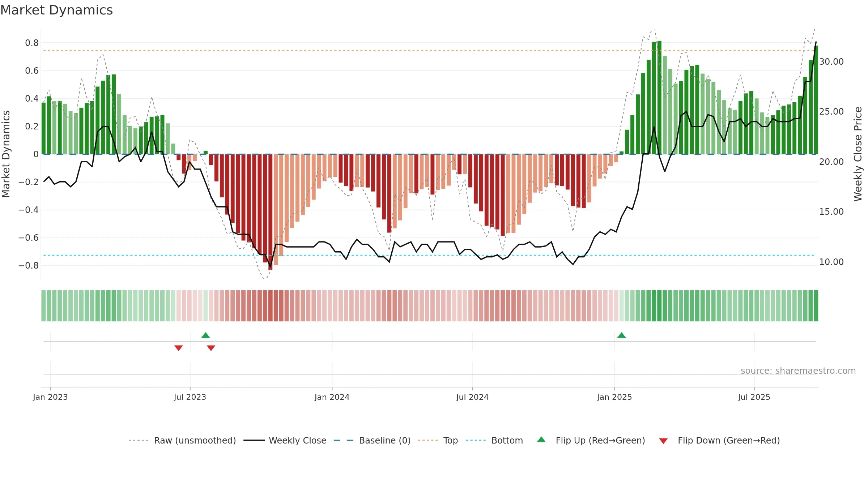The width and height of the screenshot is (868, 488).
Task: Click the flip-down marker after Jul 2023
Action: tap(211, 348)
